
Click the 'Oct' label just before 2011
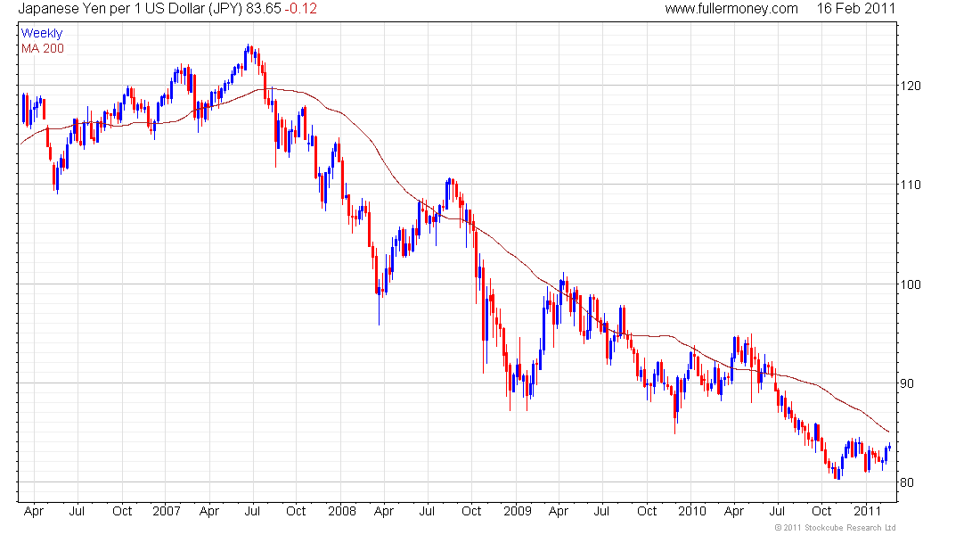coord(822,511)
